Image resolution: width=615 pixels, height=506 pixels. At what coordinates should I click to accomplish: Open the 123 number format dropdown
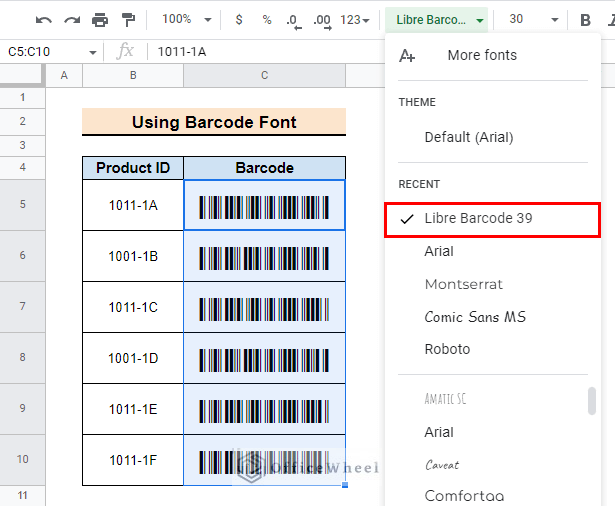(x=355, y=20)
